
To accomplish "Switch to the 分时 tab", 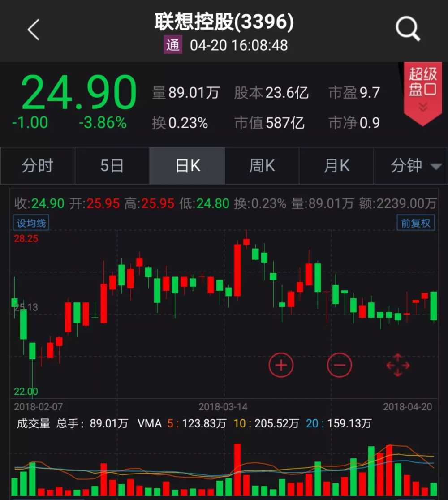I will coord(37,166).
